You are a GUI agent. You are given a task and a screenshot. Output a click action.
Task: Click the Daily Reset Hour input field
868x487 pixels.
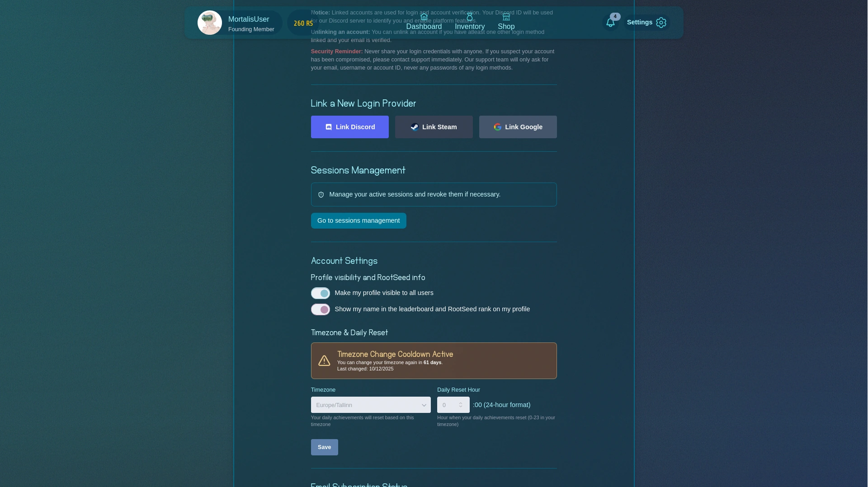coord(448,405)
